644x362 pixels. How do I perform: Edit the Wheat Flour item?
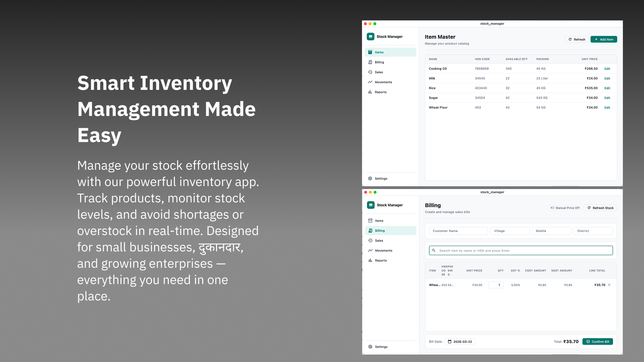607,107
